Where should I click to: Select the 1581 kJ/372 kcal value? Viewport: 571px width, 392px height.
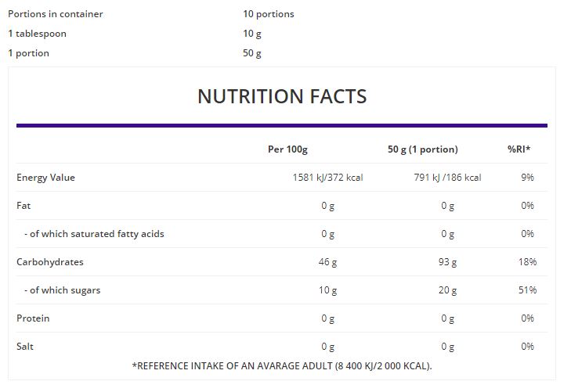(x=327, y=178)
